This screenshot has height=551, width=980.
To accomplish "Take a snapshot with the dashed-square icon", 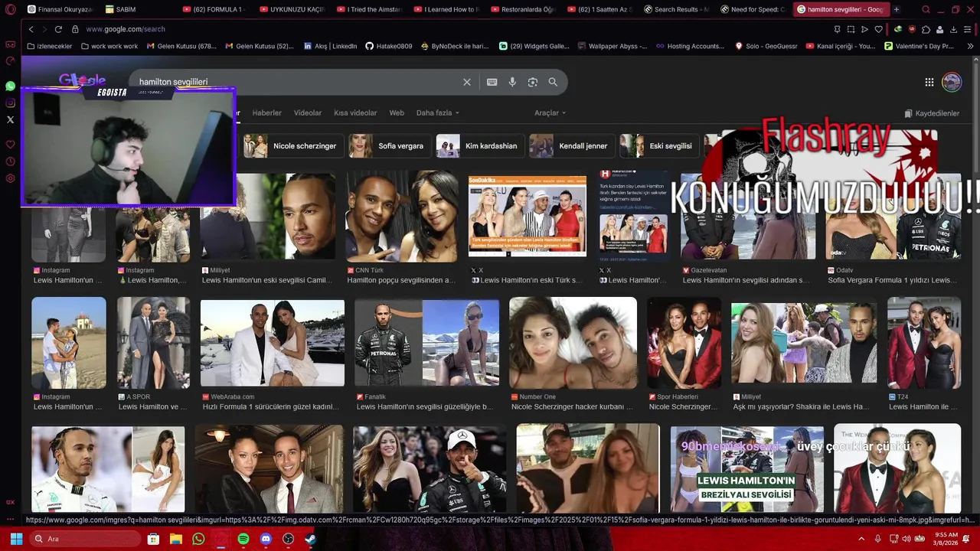I will [851, 29].
